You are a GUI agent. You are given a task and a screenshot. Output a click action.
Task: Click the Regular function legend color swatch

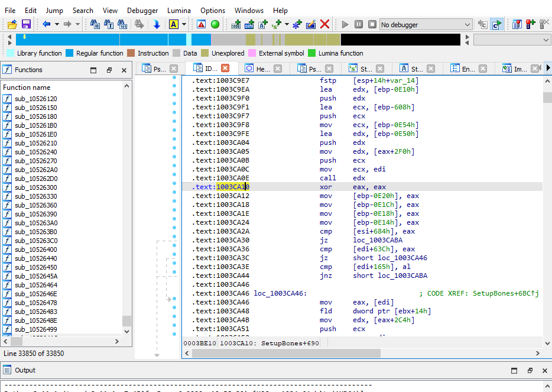coord(69,53)
